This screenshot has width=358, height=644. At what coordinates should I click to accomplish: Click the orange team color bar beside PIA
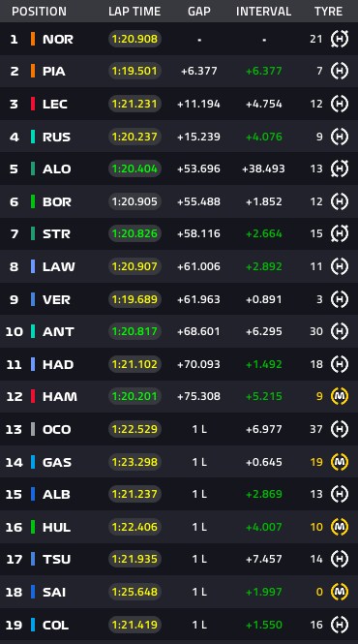33,71
